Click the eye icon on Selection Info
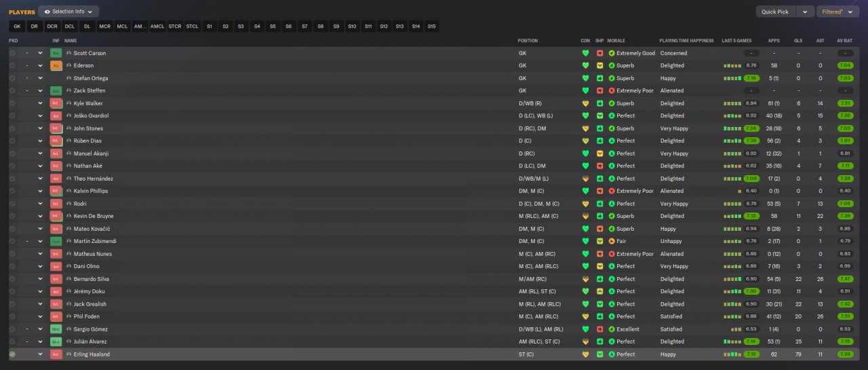 click(x=46, y=12)
